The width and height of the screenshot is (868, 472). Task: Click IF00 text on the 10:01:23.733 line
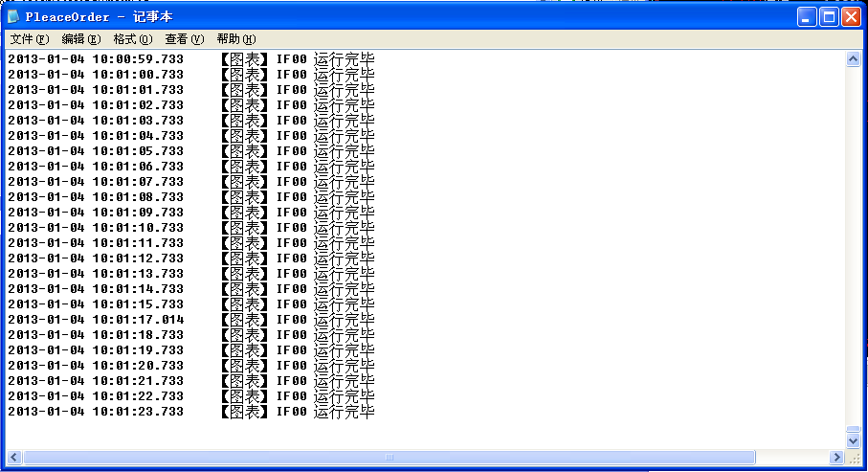click(292, 412)
